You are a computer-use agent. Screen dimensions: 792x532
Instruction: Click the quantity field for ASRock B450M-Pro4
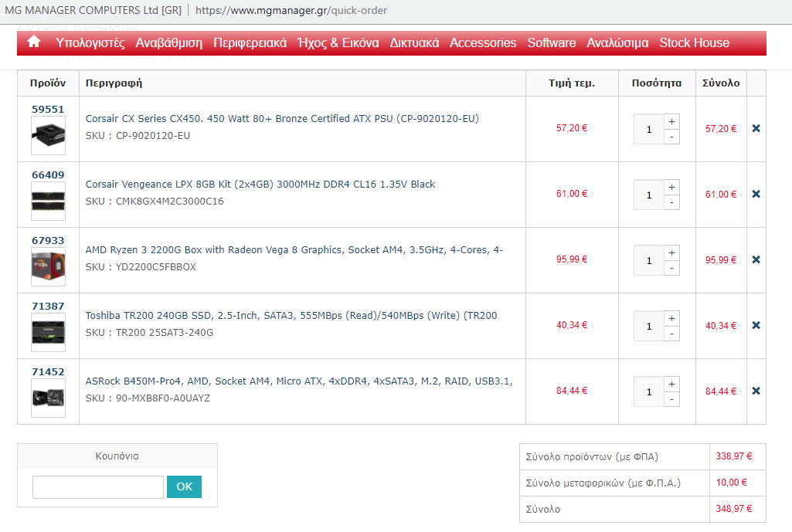pos(649,391)
